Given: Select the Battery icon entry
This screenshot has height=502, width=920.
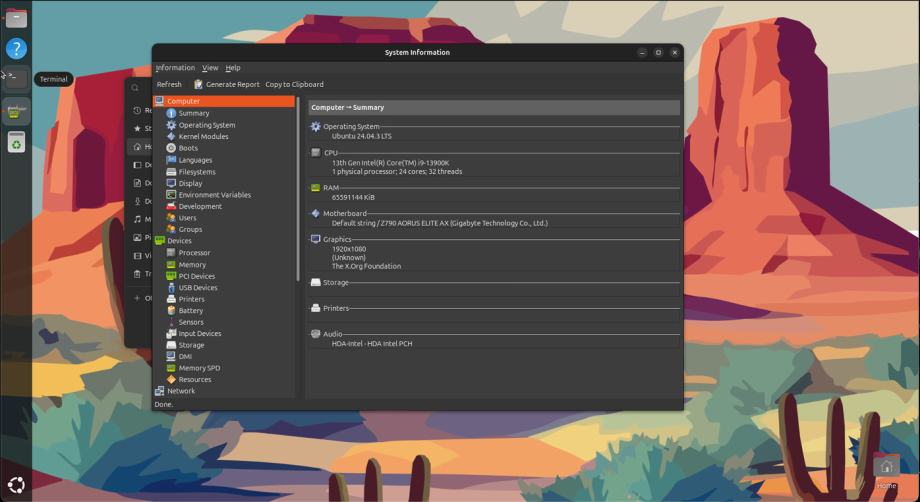Looking at the screenshot, I should click(171, 310).
